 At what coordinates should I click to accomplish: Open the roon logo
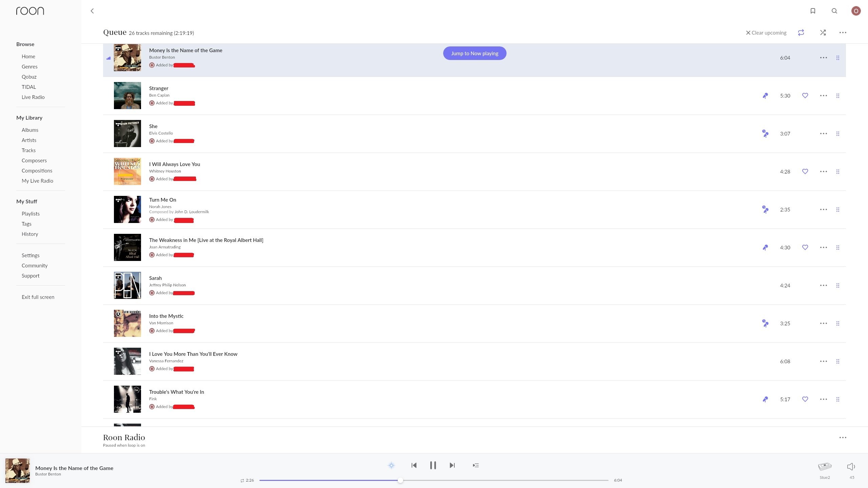30,11
